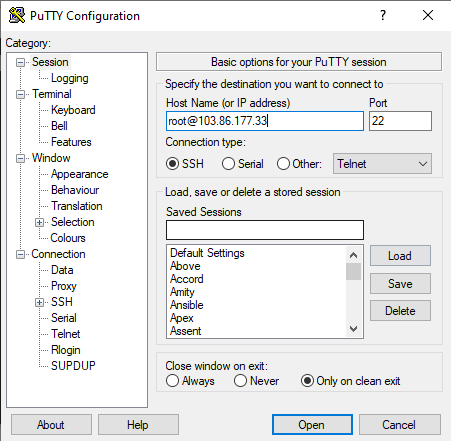Image resolution: width=451 pixels, height=441 pixels.
Task: Click the Host Name input field
Action: (x=265, y=121)
